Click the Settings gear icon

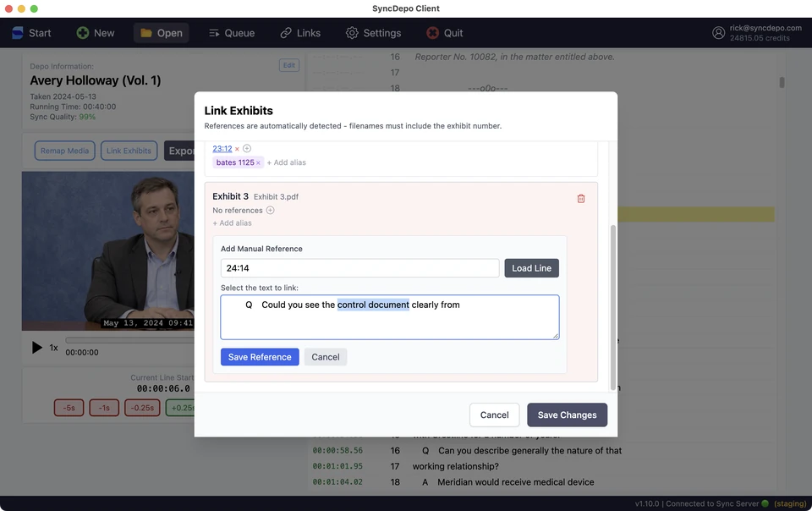352,33
